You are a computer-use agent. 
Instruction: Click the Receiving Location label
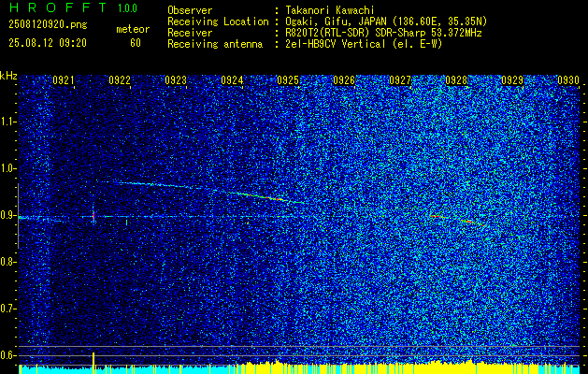click(x=218, y=22)
